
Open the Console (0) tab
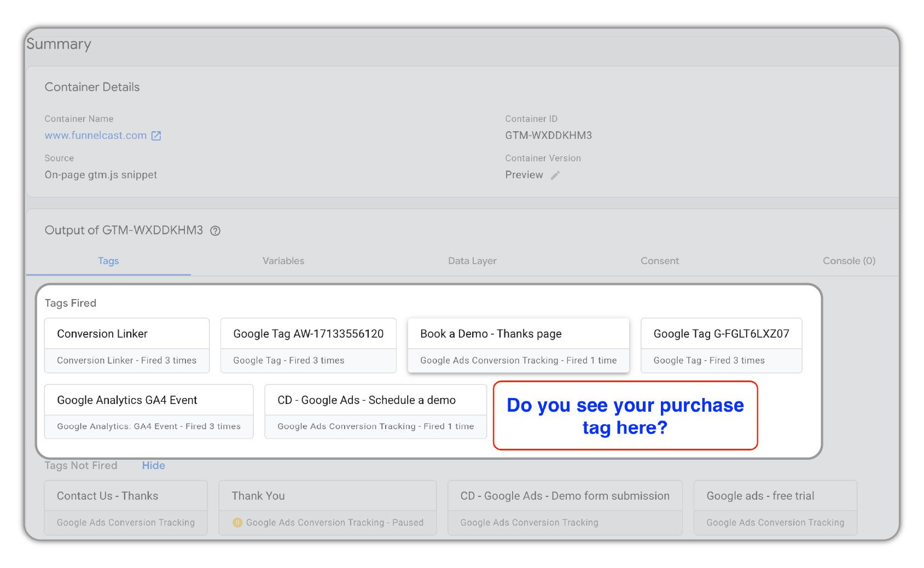(x=849, y=261)
